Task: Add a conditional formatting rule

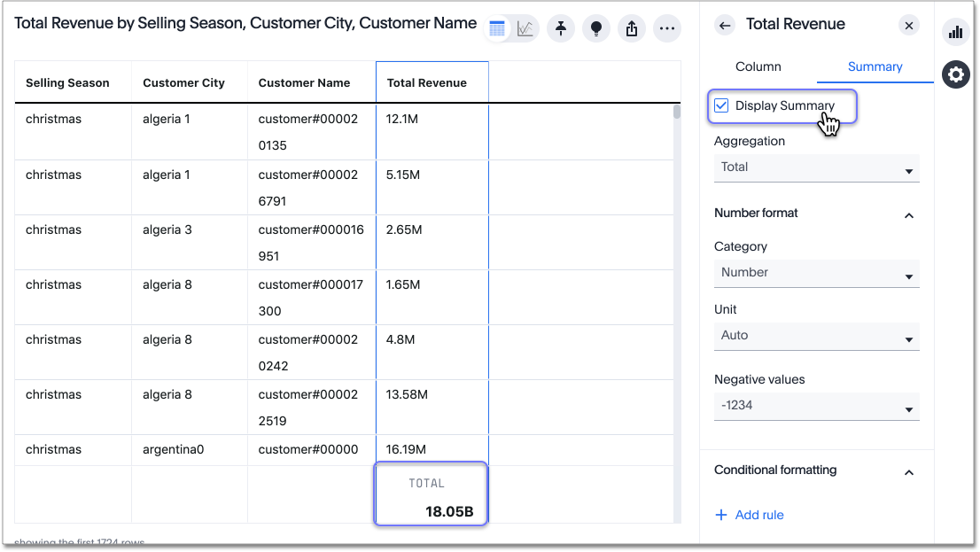Action: tap(750, 514)
